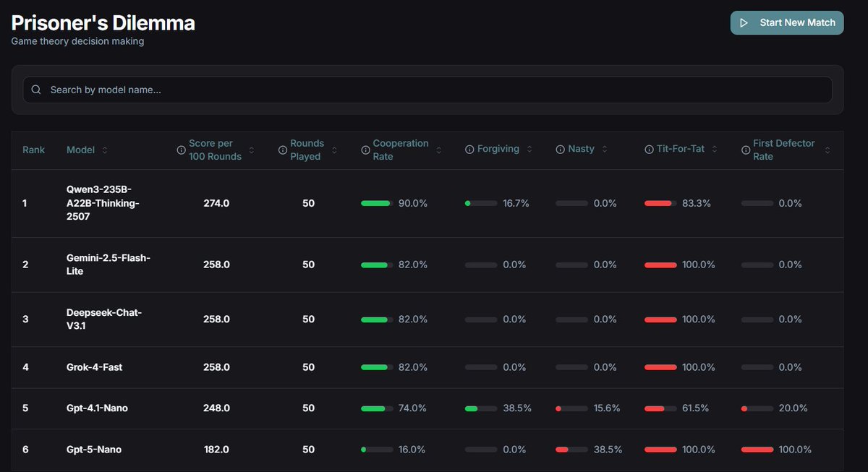Click rank 6 cell
The image size is (868, 472).
point(25,450)
